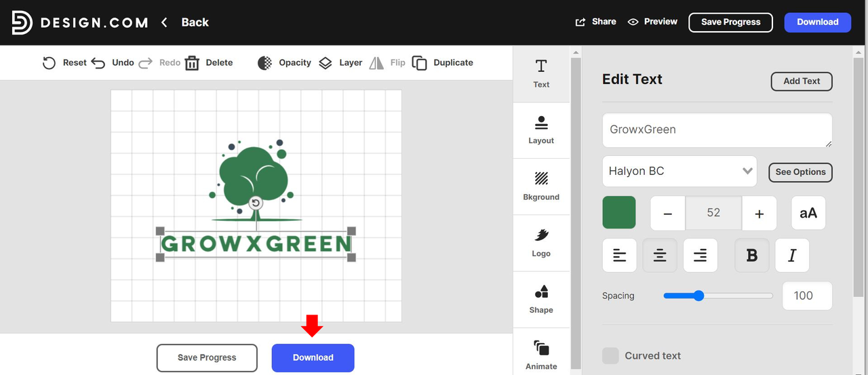Align text right
The height and width of the screenshot is (375, 868).
point(701,256)
